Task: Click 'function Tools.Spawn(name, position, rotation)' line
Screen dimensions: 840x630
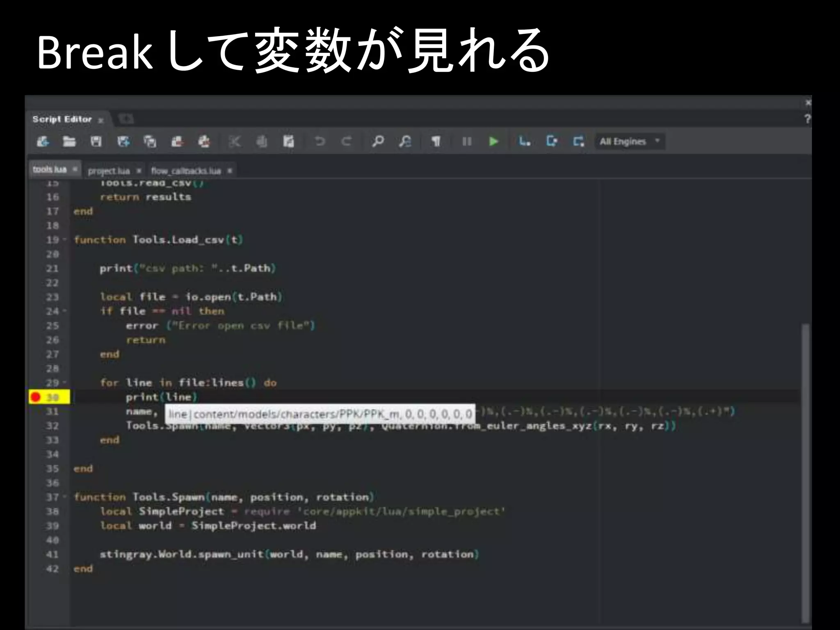Action: coord(224,498)
